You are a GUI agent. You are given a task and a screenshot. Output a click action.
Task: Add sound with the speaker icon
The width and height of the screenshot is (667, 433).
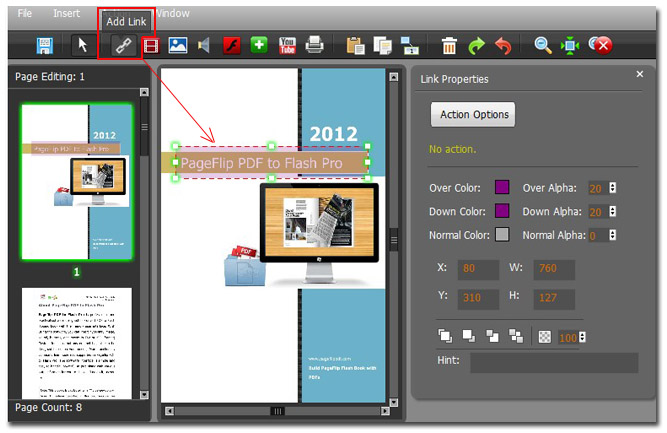click(204, 45)
